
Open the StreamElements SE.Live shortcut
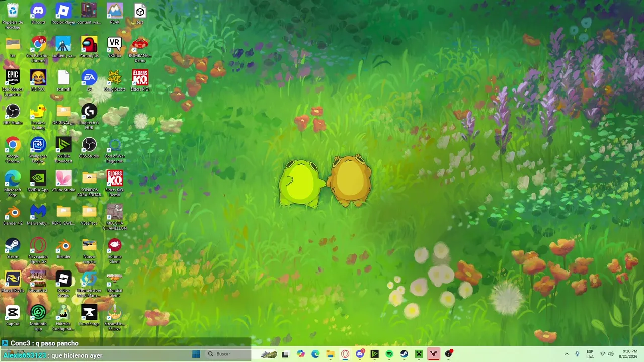coord(115,319)
